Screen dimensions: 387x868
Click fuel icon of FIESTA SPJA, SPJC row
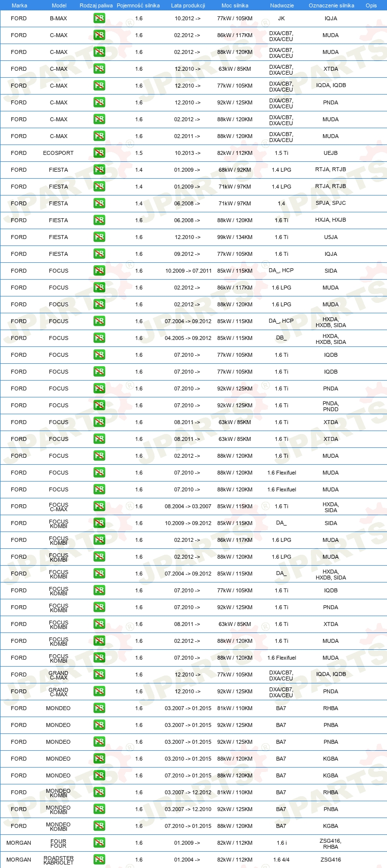(99, 204)
